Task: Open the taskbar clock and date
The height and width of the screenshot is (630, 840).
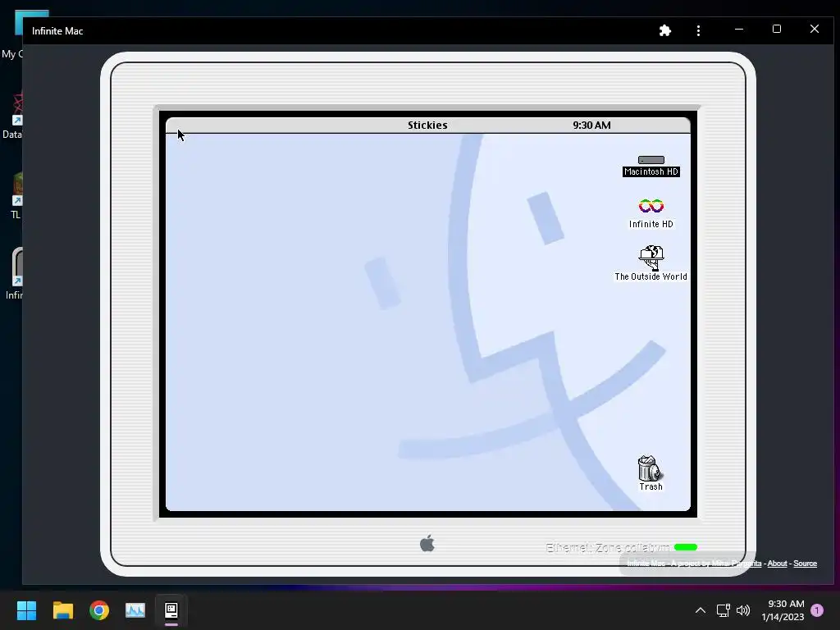Action: [x=783, y=610]
